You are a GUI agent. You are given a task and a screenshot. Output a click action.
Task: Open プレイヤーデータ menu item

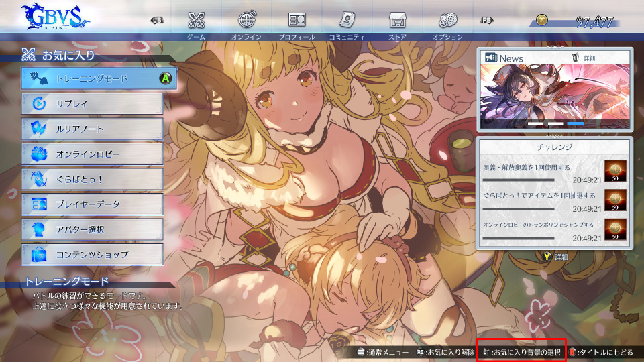click(92, 204)
